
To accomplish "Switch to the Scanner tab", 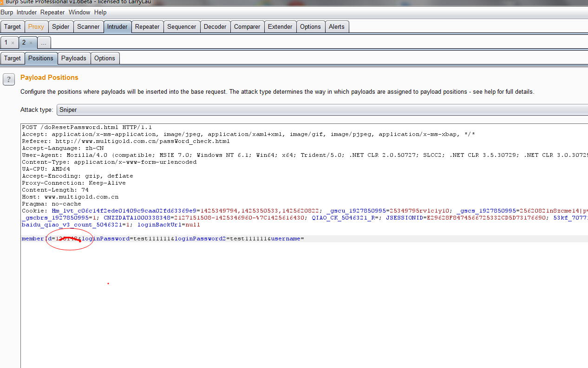I will [88, 27].
